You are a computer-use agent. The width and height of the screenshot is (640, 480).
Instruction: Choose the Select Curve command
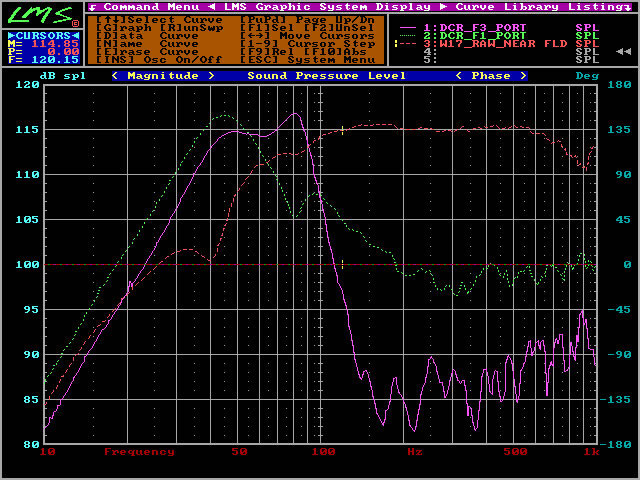click(x=160, y=20)
